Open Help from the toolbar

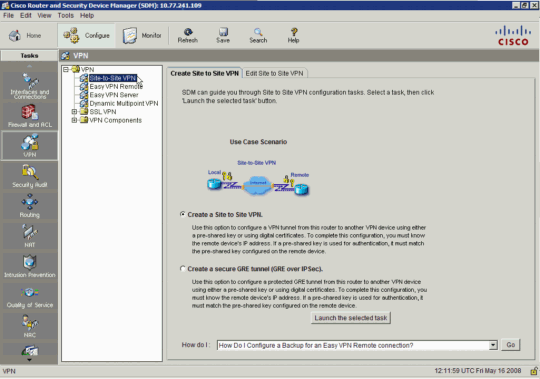293,35
